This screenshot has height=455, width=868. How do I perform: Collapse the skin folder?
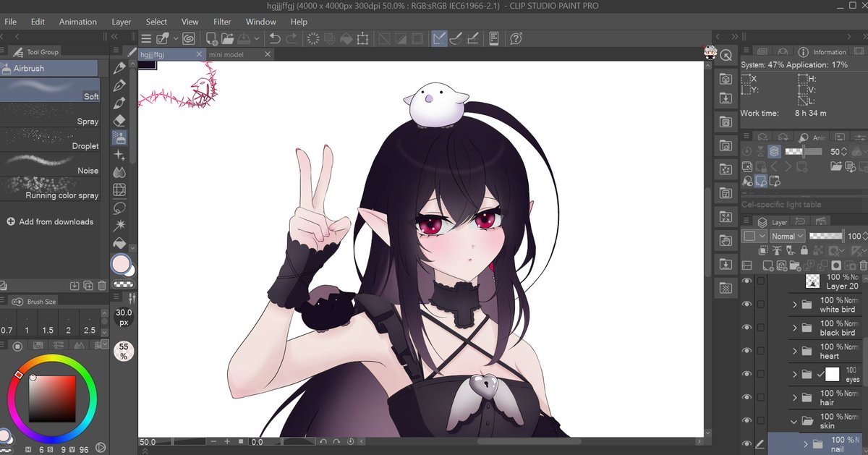tap(795, 420)
